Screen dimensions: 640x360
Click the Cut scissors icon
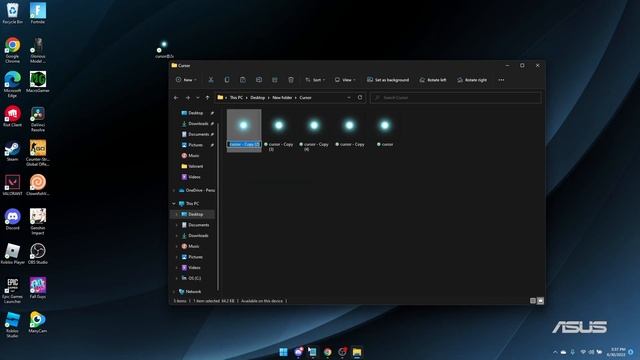tap(211, 80)
